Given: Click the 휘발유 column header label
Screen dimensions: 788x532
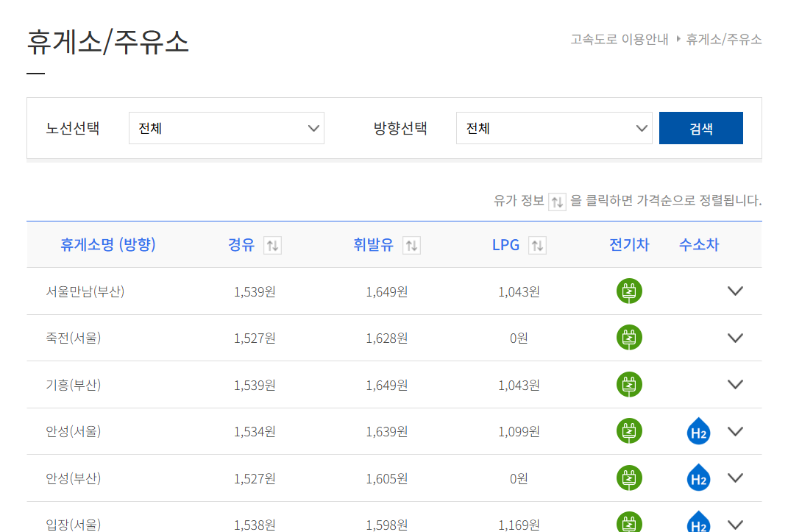Looking at the screenshot, I should 373,244.
